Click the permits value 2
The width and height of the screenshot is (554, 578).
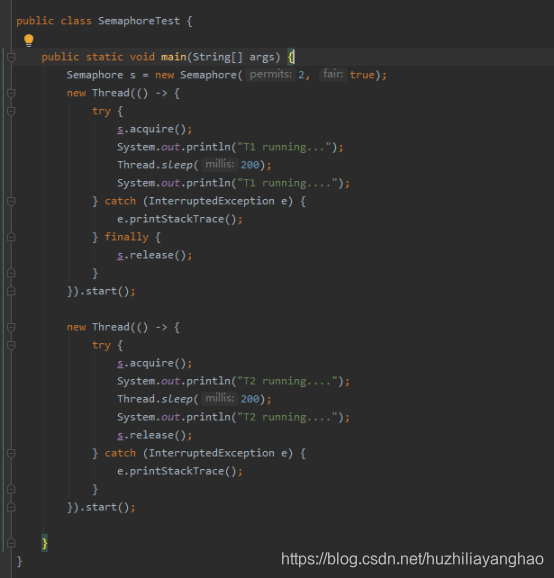[x=302, y=75]
